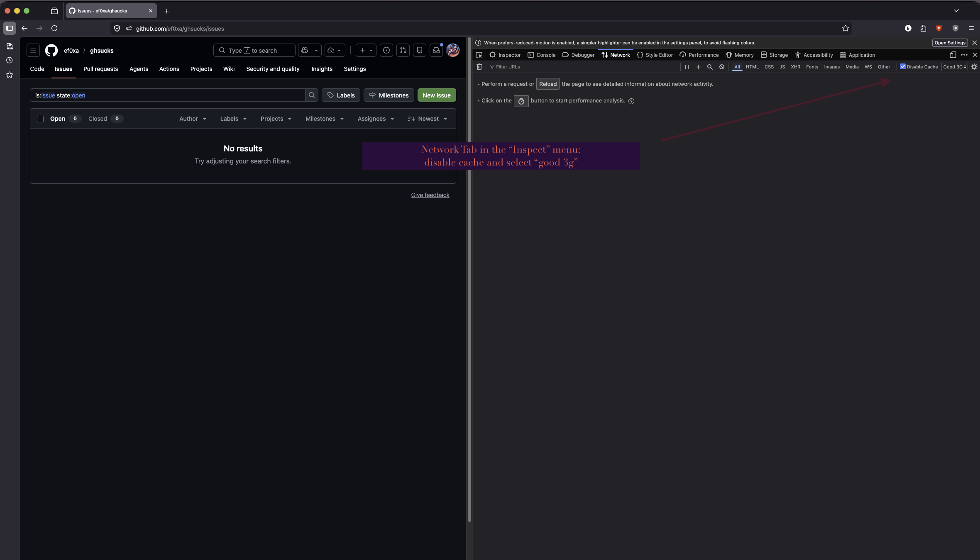The image size is (980, 560).
Task: Click the Open Settings button
Action: (950, 43)
